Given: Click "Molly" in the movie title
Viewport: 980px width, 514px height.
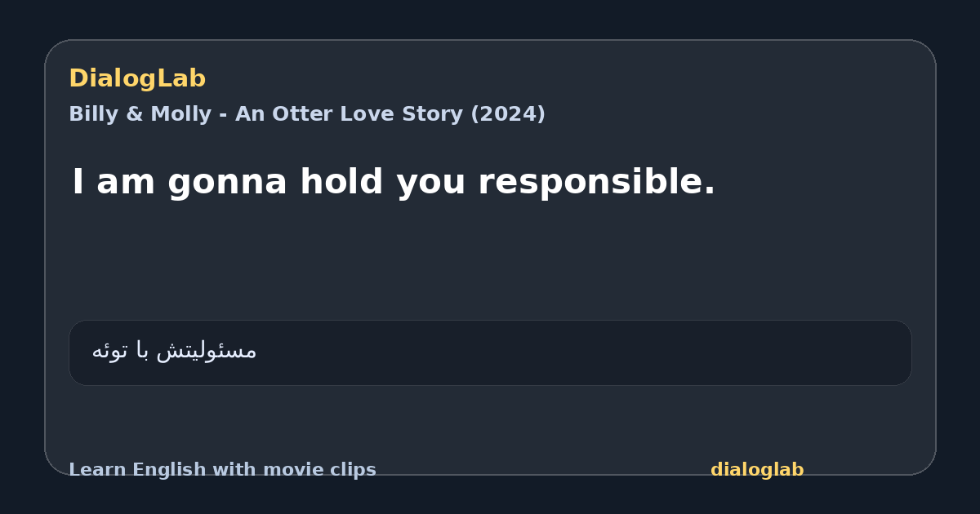Looking at the screenshot, I should tap(179, 114).
